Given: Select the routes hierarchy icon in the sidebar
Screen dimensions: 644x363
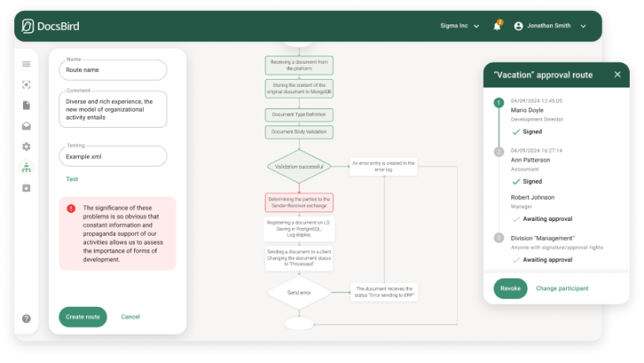Looking at the screenshot, I should 26,167.
